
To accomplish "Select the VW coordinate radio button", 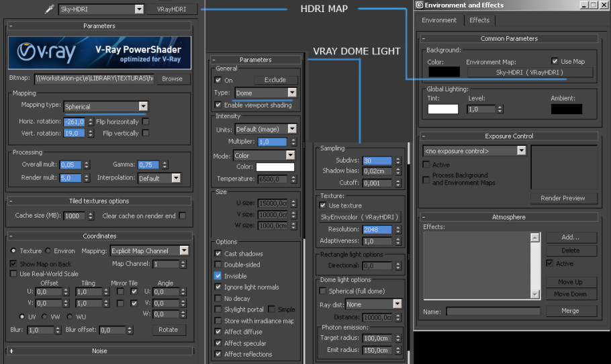I will tap(44, 316).
